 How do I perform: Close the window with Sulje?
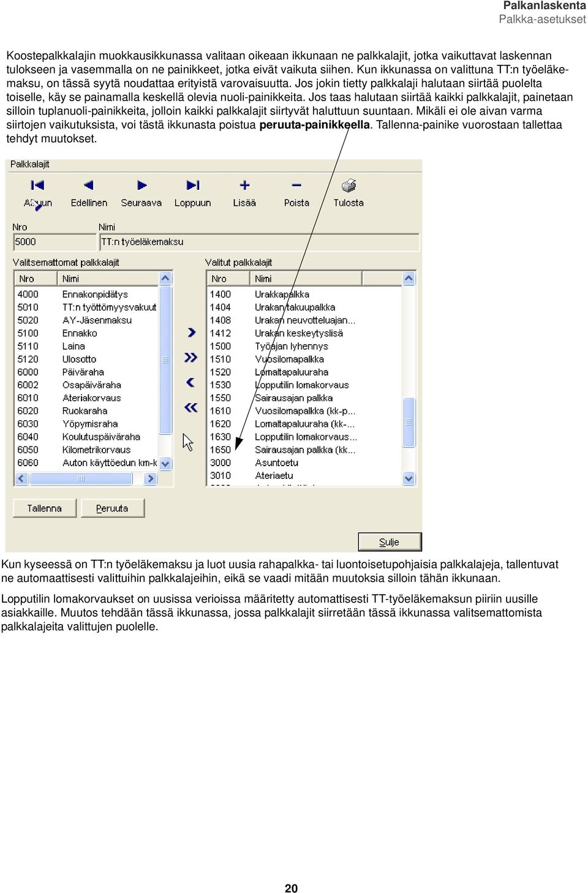(390, 542)
